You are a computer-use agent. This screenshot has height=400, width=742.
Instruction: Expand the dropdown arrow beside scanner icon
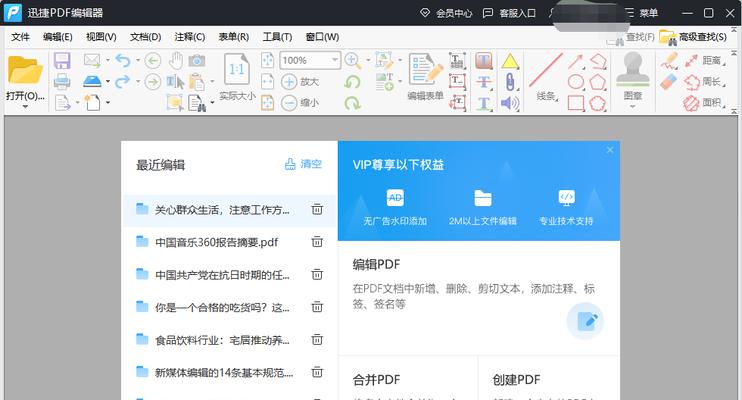(108, 81)
